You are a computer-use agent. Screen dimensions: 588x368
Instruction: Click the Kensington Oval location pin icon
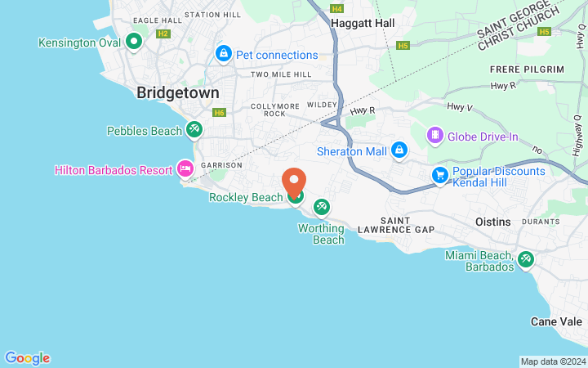pyautogui.click(x=134, y=42)
